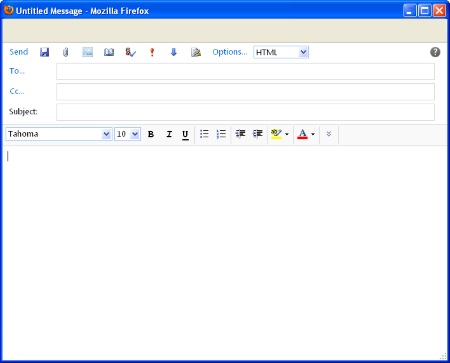Open the HTML message format dropdown
450x363 pixels.
click(281, 52)
